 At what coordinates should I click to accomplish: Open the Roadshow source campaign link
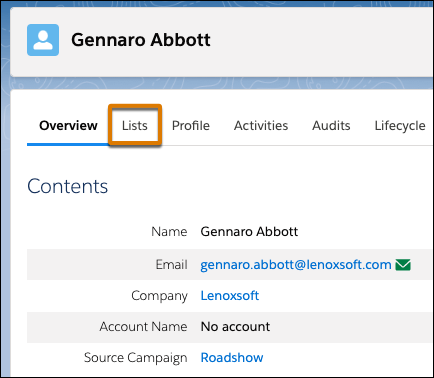click(232, 358)
